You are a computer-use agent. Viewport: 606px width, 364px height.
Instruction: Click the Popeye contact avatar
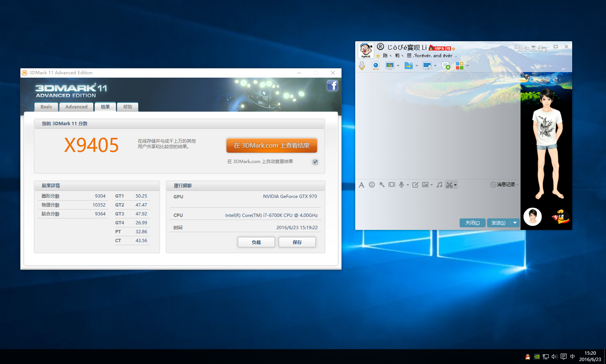(366, 50)
